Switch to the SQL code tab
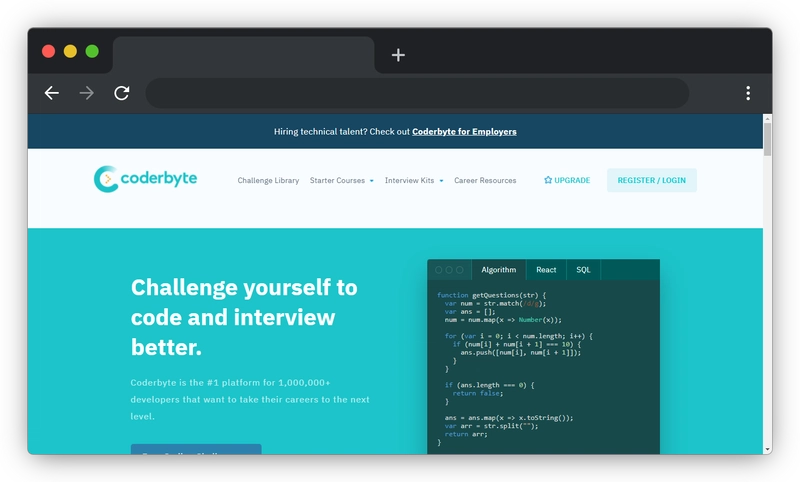This screenshot has width=800, height=482. pos(583,270)
